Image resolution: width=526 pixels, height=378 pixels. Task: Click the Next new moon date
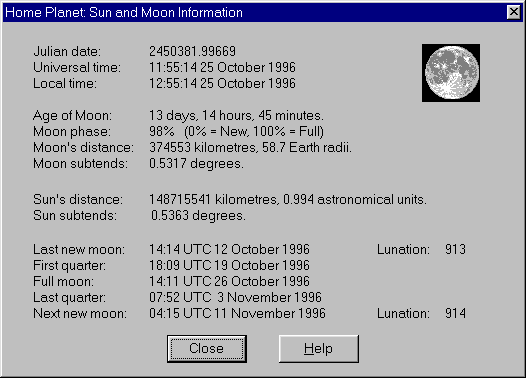[x=237, y=314]
